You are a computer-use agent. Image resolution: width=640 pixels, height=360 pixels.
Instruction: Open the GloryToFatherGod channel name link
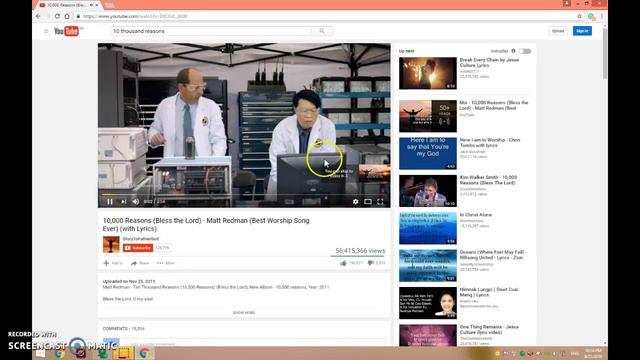[x=141, y=239]
